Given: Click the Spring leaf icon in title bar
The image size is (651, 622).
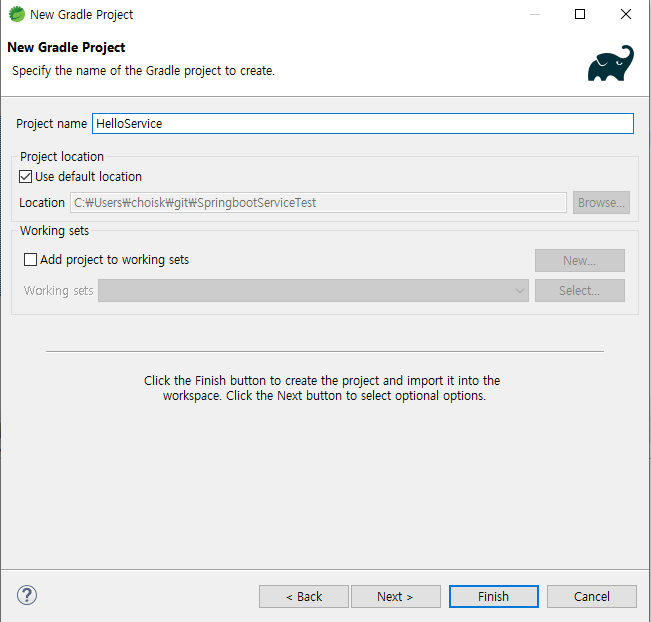Looking at the screenshot, I should point(17,15).
